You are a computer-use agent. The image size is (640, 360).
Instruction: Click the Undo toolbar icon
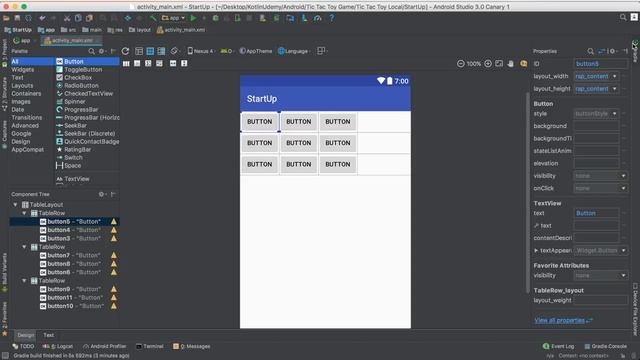[42, 18]
